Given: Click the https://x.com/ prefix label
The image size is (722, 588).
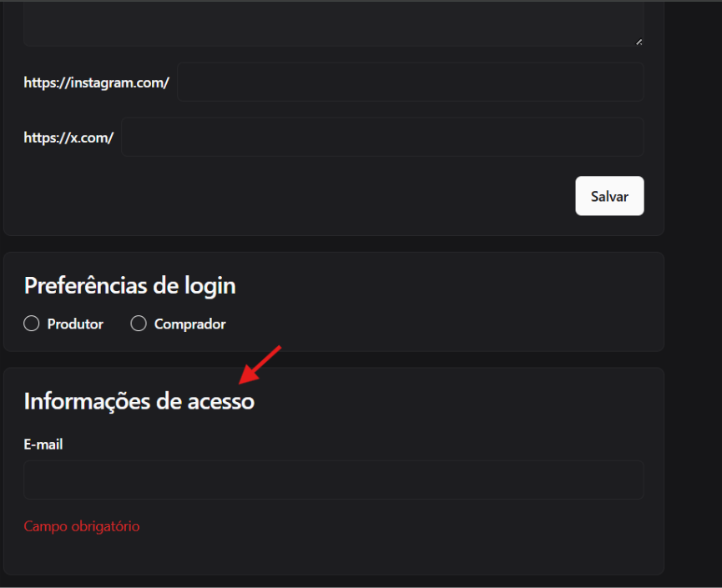Looking at the screenshot, I should (x=68, y=138).
